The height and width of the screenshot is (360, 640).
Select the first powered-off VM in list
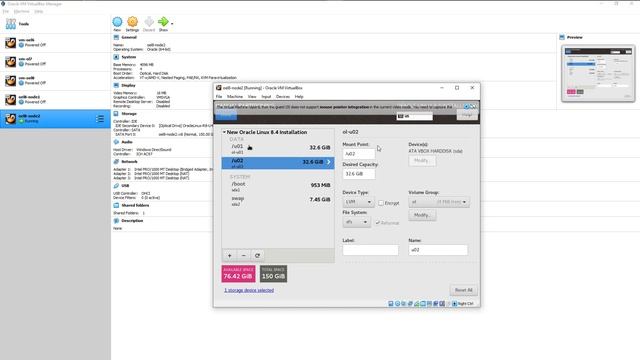(x=55, y=42)
